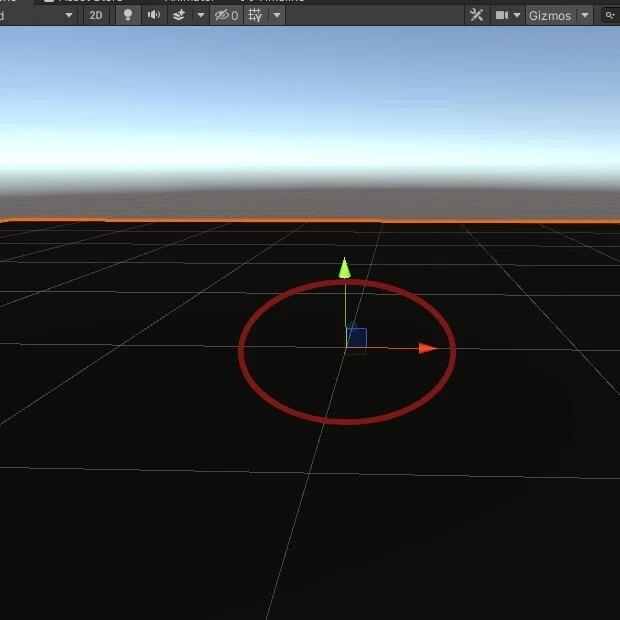Open the component editor tools panel
The width and height of the screenshot is (620, 620).
[476, 15]
